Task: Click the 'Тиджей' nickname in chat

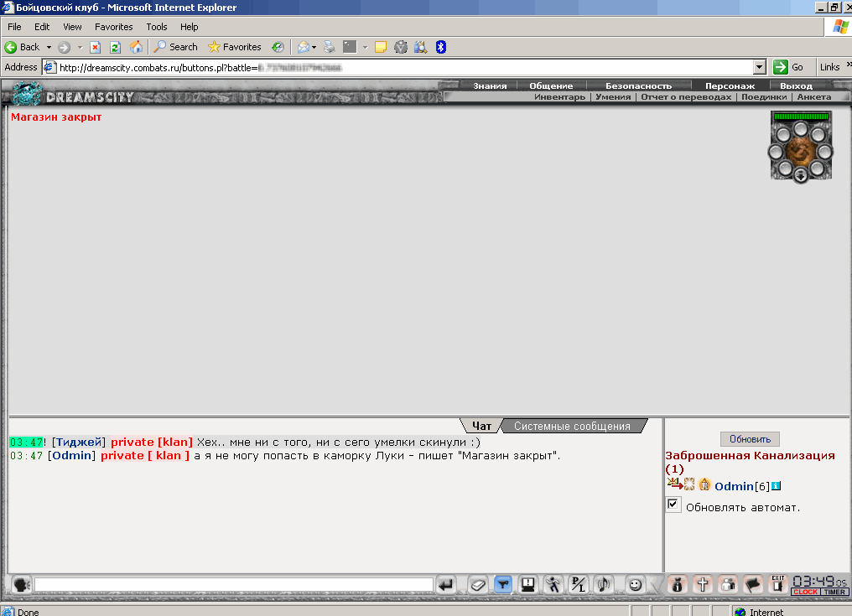Action: click(x=79, y=443)
